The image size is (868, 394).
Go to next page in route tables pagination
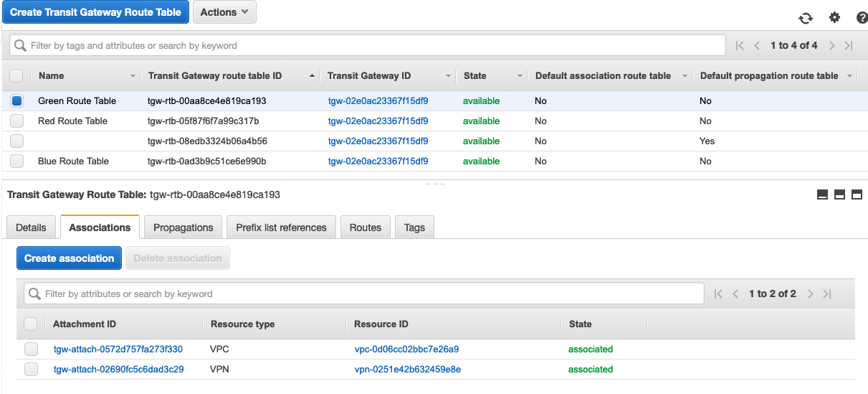point(832,45)
